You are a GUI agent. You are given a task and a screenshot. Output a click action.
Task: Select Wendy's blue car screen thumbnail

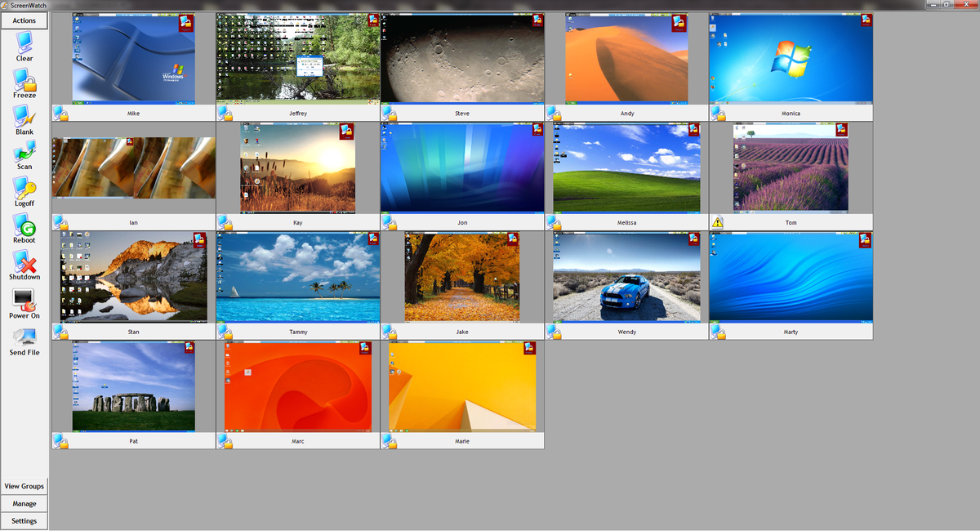[626, 277]
